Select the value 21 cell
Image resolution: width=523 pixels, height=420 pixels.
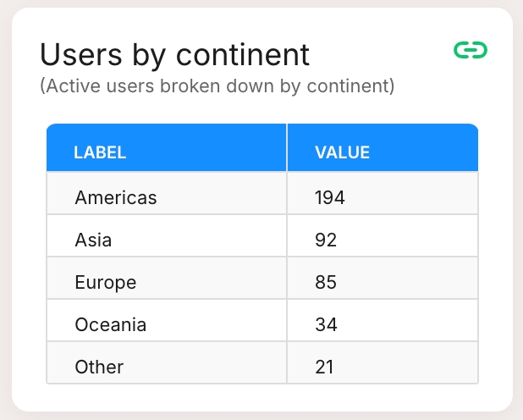pyautogui.click(x=383, y=362)
